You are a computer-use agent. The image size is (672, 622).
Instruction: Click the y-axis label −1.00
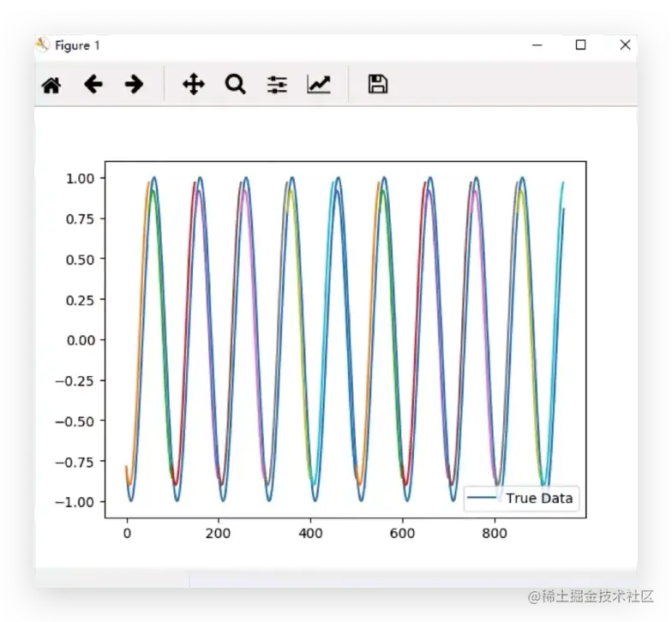coord(75,502)
